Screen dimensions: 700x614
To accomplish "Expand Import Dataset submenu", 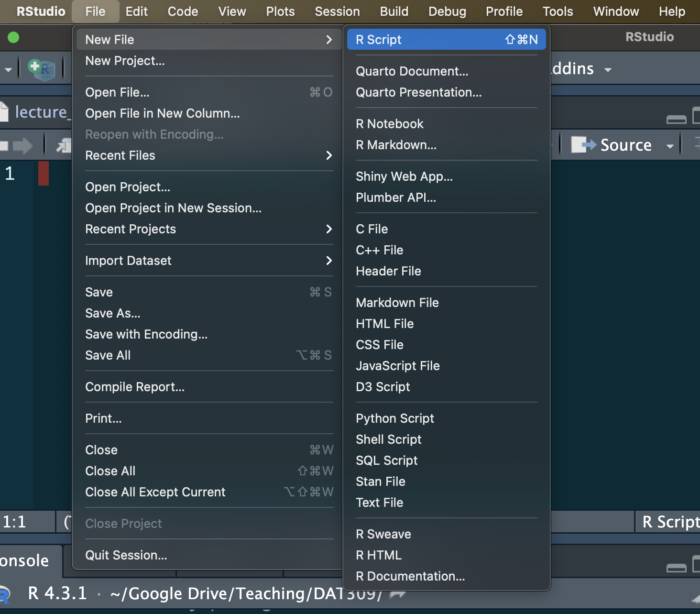I will click(209, 260).
